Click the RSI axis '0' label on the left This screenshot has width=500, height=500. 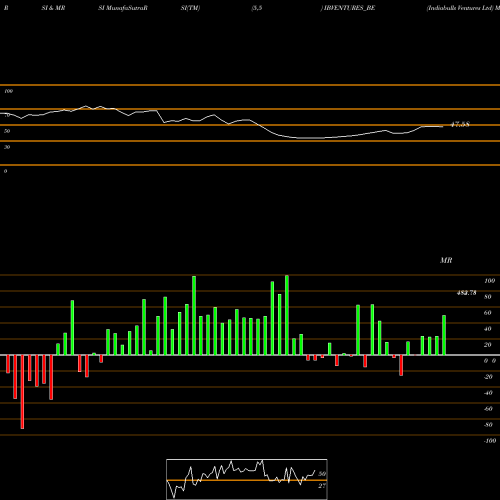pyautogui.click(x=5, y=171)
